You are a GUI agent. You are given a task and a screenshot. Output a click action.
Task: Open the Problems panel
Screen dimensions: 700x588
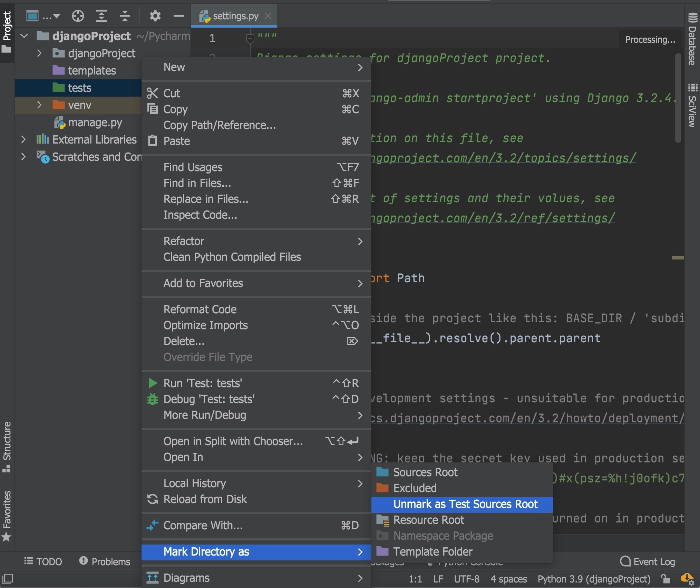point(105,561)
